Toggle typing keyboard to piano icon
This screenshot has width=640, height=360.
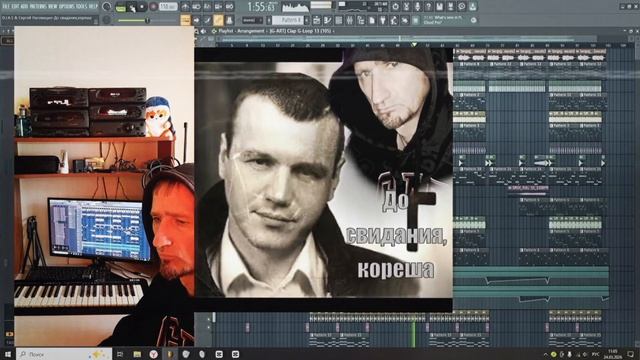point(185,20)
